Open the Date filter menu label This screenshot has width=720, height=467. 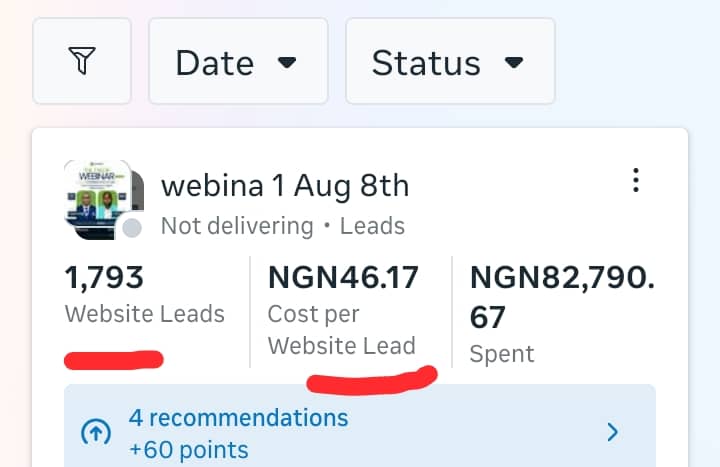[x=214, y=63]
